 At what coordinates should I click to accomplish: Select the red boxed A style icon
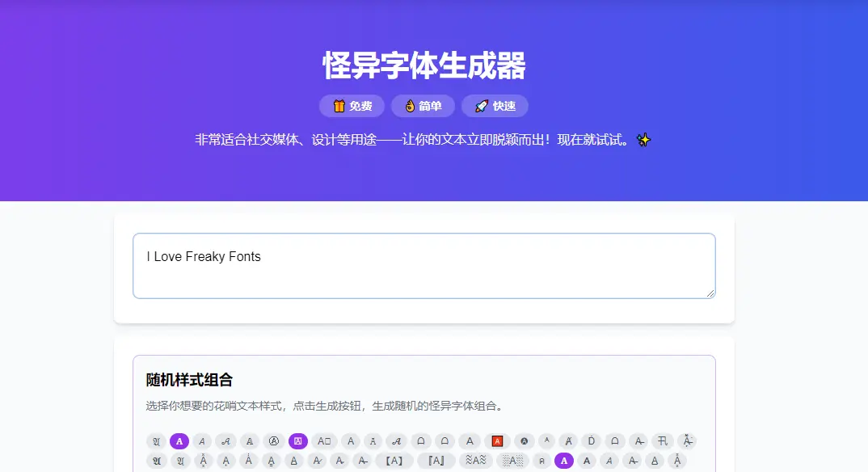pyautogui.click(x=498, y=441)
